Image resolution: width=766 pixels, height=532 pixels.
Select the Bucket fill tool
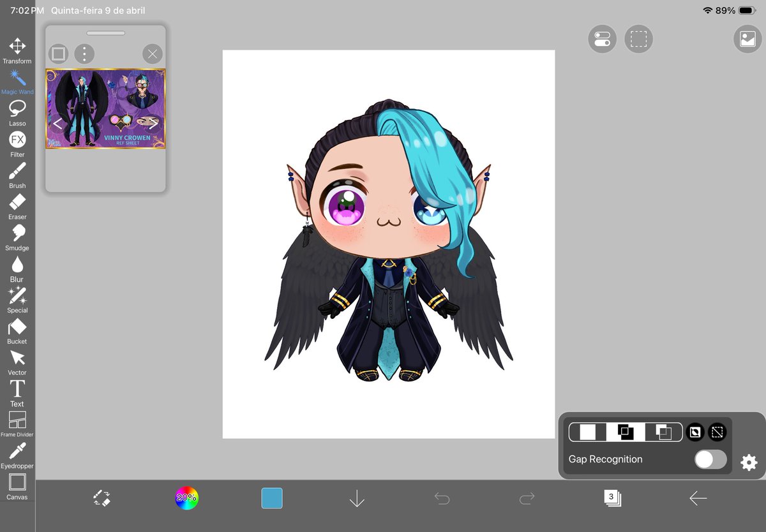click(x=17, y=332)
